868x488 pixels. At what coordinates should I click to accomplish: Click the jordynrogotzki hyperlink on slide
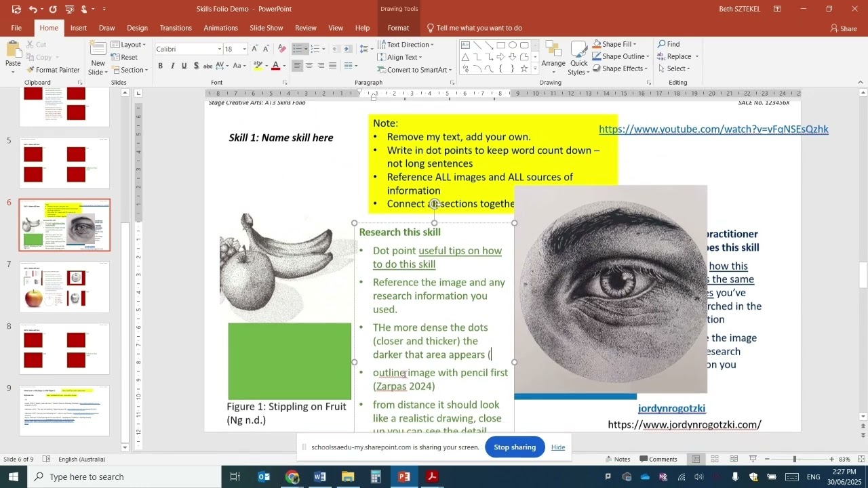[x=671, y=409]
